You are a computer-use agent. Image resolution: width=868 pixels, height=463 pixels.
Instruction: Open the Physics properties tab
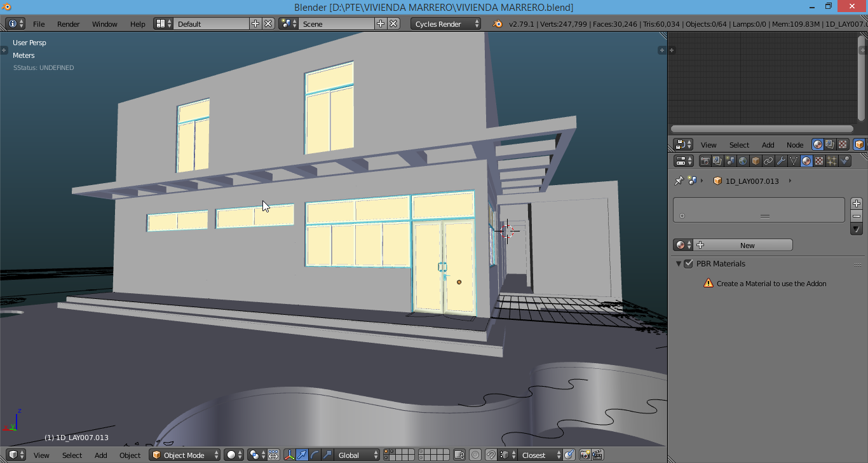click(844, 162)
